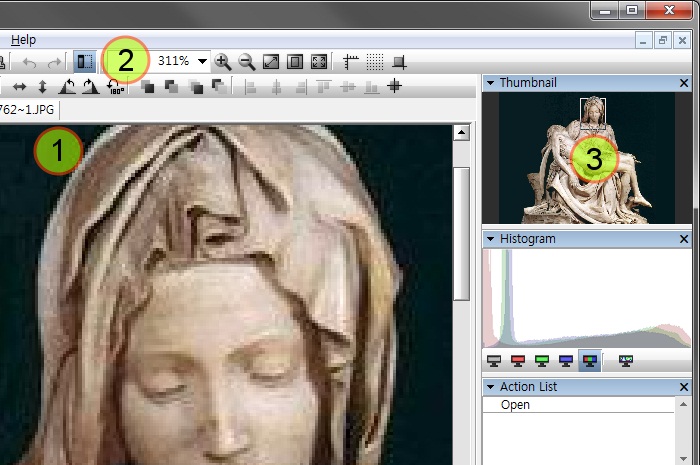The width and height of the screenshot is (700, 465).
Task: Toggle the rulers display
Action: pos(351,62)
